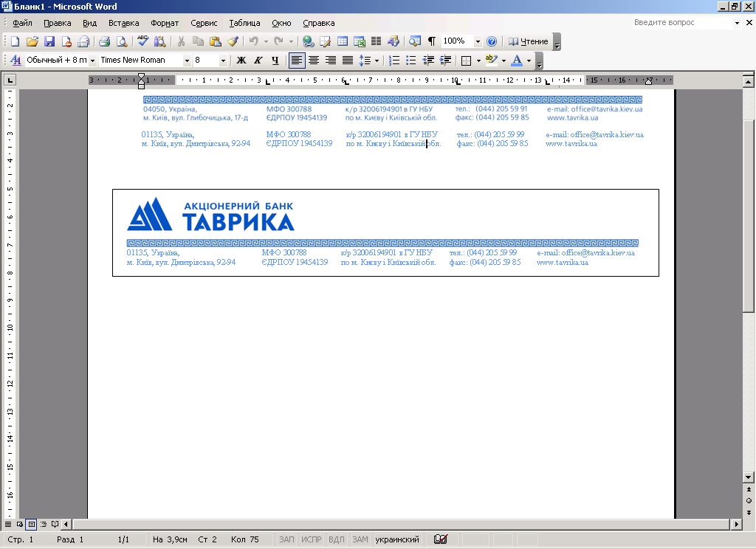Open the Таблица menu

click(244, 23)
